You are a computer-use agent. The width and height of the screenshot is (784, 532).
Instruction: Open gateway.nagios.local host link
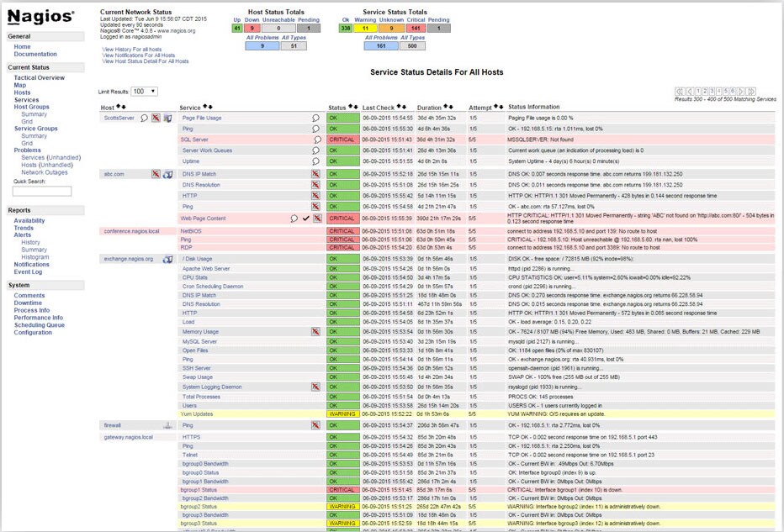pos(129,438)
